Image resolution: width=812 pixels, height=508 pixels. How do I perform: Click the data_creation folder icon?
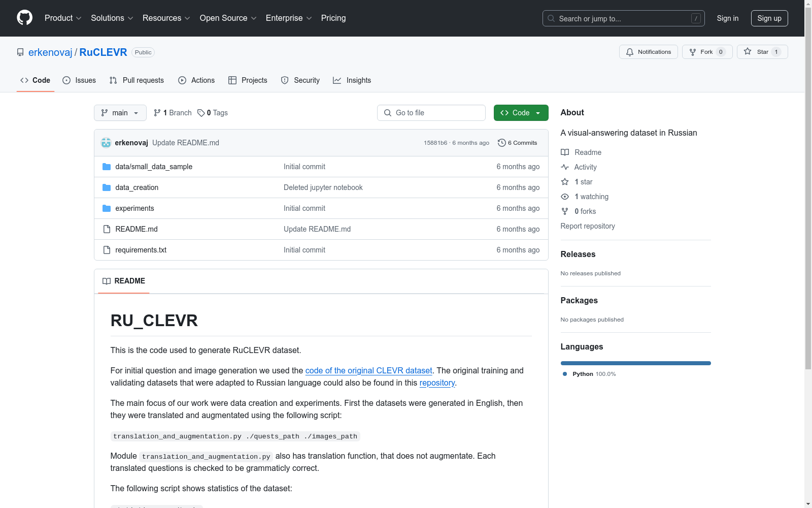107,187
